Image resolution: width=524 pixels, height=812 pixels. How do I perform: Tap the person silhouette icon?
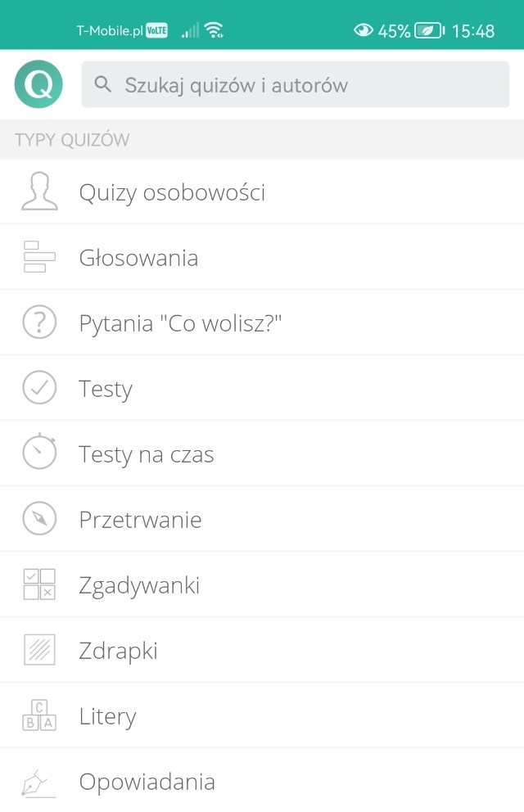[39, 192]
